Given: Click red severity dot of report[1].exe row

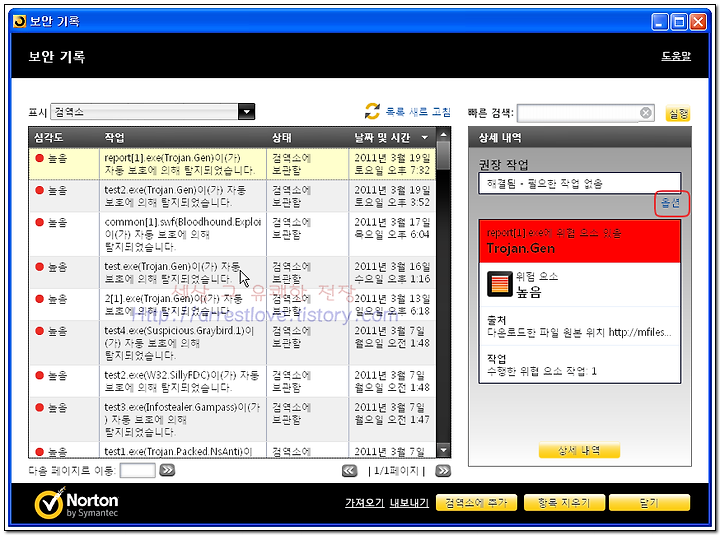Looking at the screenshot, I should [x=39, y=158].
